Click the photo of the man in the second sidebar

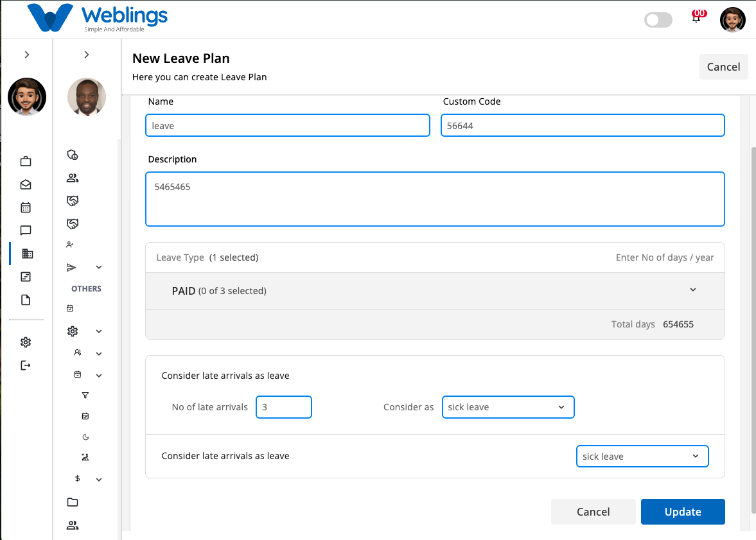87,97
